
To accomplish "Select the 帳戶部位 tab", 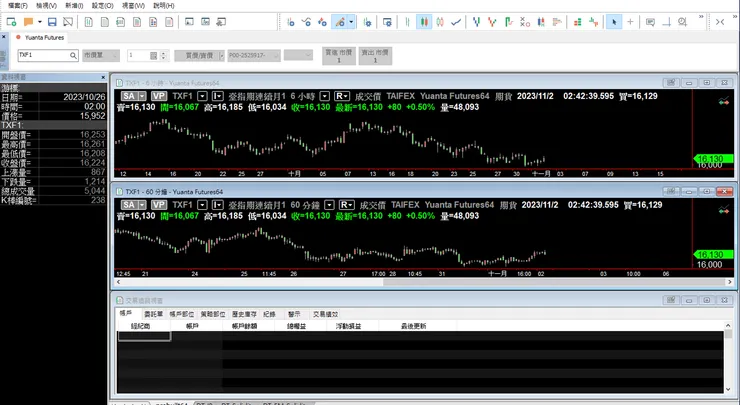I will [182, 314].
